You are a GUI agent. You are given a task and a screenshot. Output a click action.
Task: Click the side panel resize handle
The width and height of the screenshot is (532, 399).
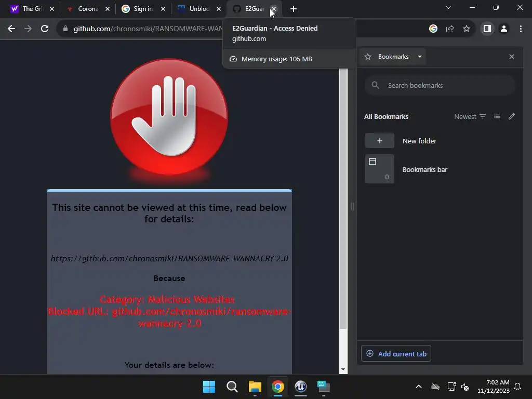pos(353,206)
